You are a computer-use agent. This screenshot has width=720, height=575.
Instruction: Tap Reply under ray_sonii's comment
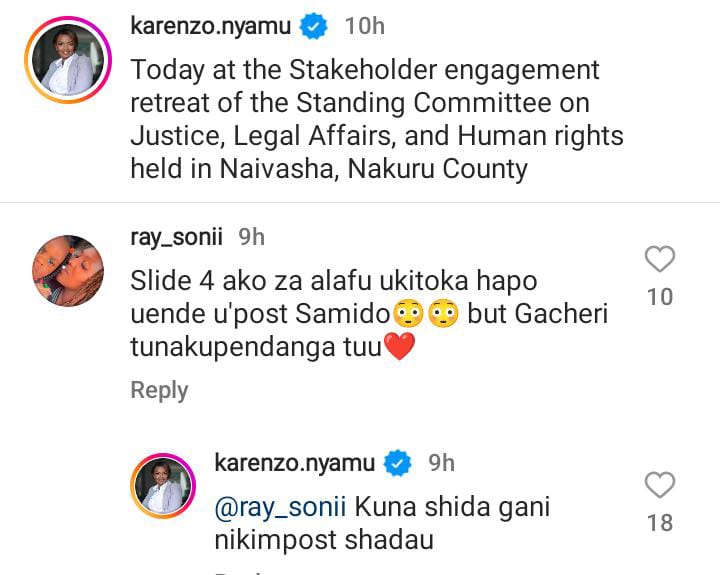[159, 390]
